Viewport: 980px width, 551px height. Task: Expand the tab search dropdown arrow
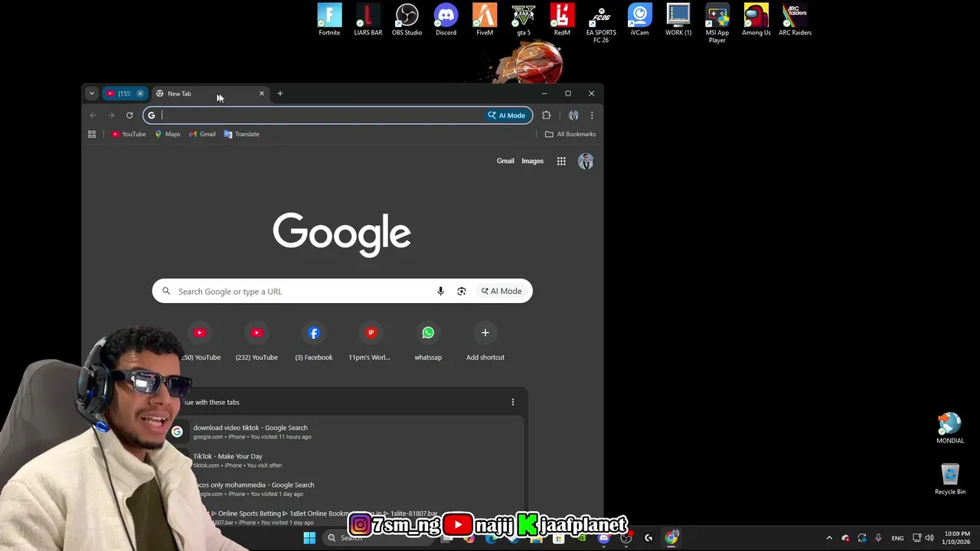point(91,93)
